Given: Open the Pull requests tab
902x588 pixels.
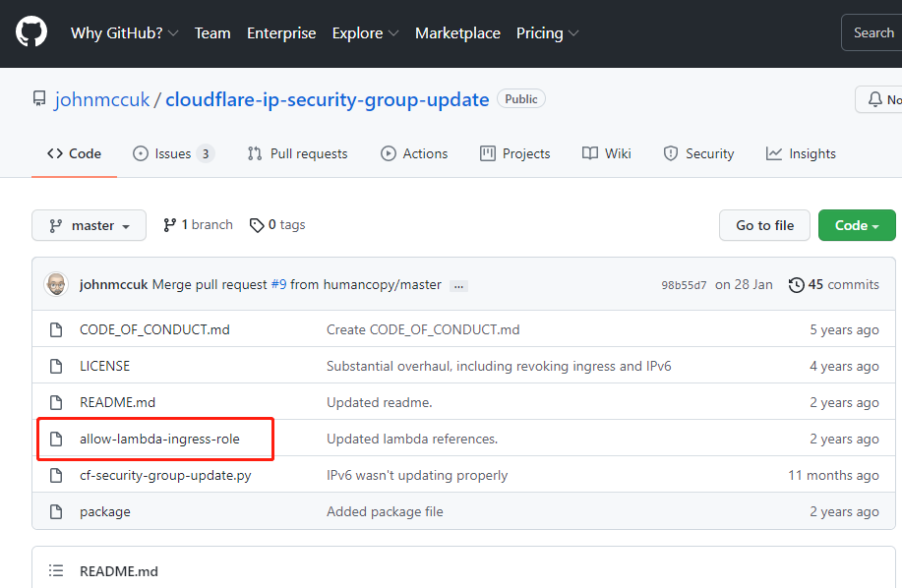Looking at the screenshot, I should [x=297, y=153].
